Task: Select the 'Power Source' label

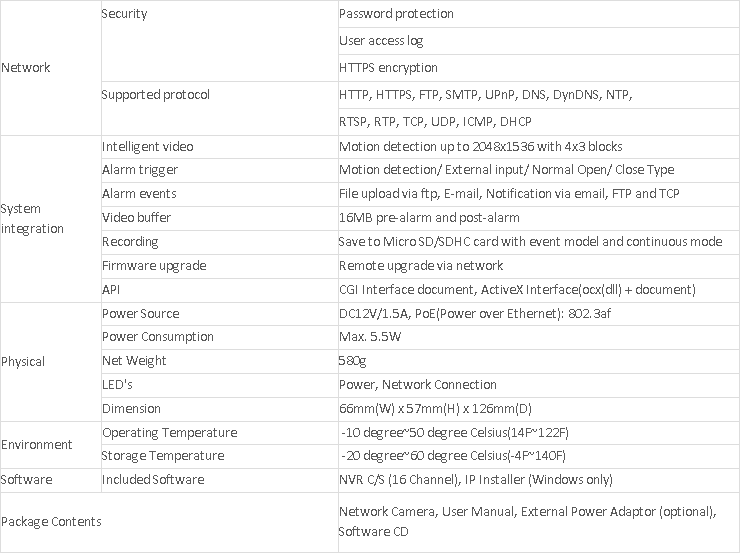Action: coord(140,314)
